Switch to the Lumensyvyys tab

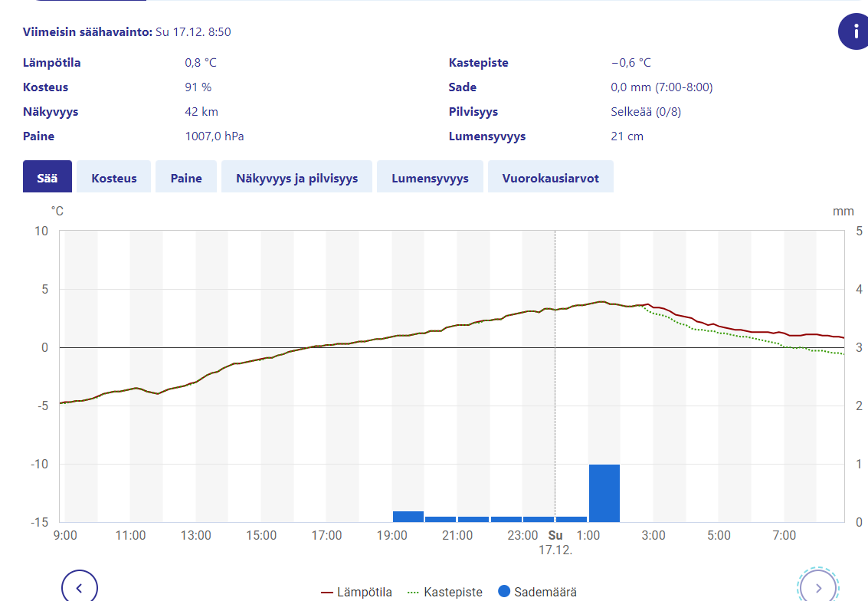[430, 177]
